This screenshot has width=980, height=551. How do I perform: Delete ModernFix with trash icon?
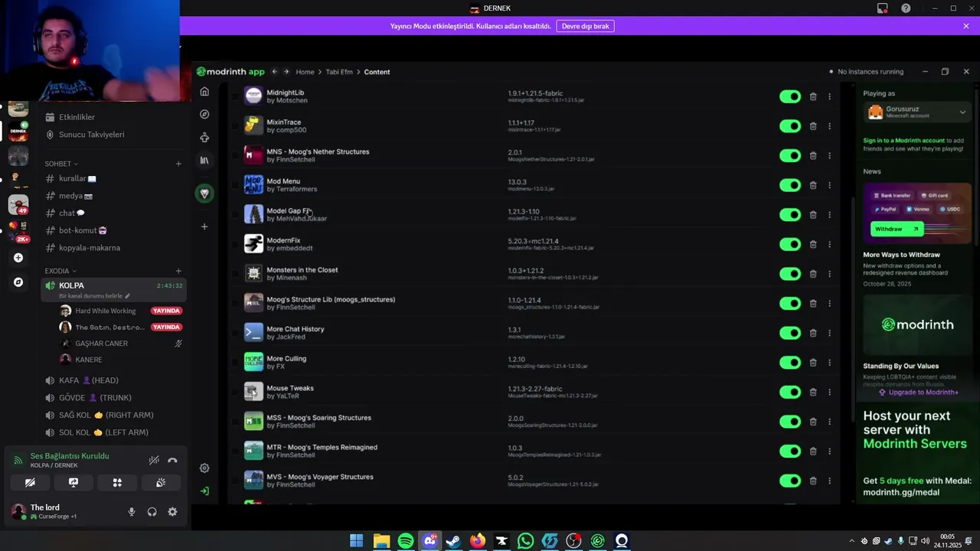[x=813, y=244]
